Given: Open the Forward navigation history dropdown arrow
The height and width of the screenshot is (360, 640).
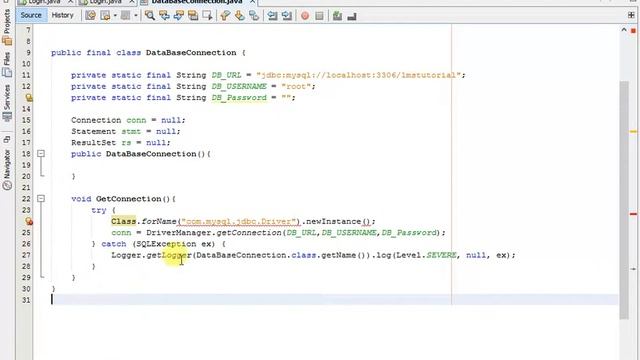Looking at the screenshot, I should (x=136, y=16).
